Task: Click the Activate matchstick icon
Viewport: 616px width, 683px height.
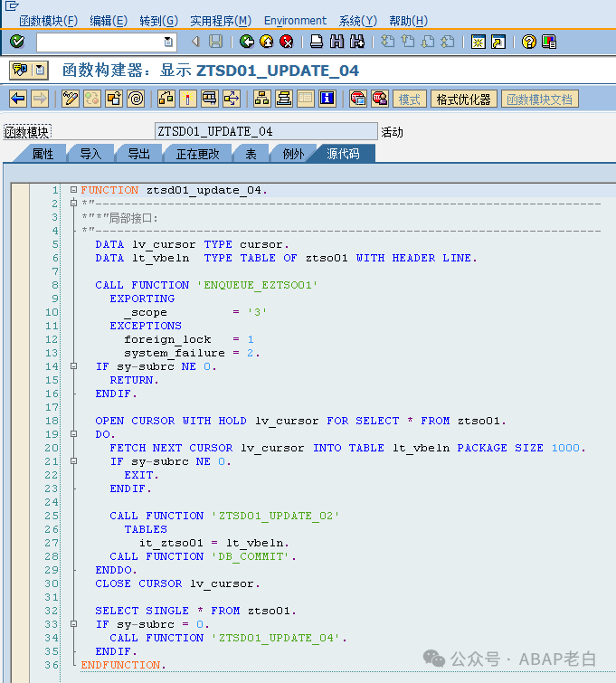Action: tap(188, 99)
